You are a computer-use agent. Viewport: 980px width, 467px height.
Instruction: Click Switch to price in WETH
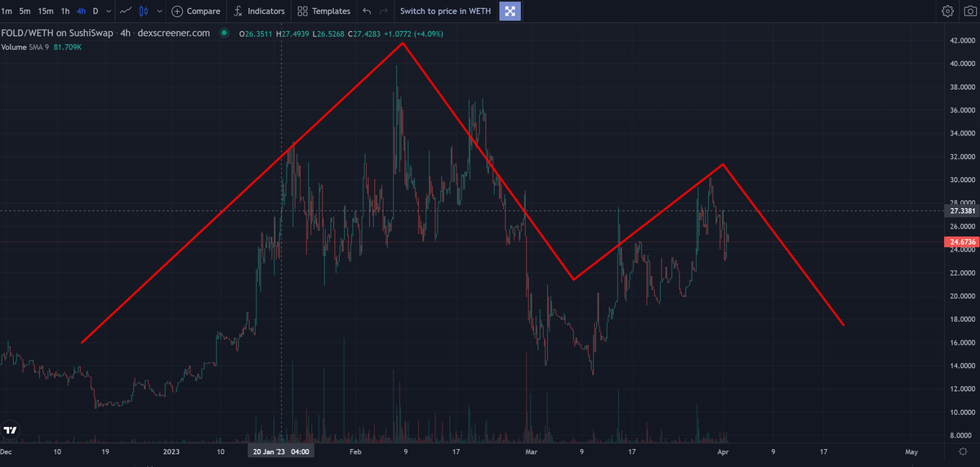[443, 11]
